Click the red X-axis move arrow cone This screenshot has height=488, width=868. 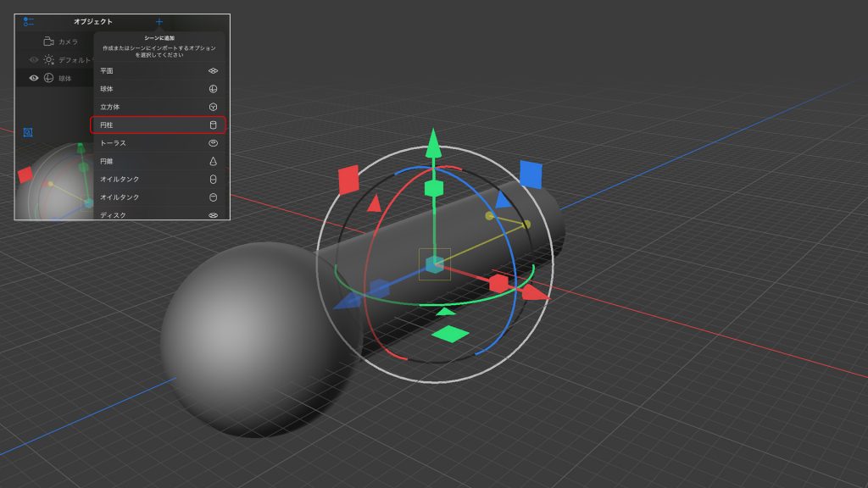(x=536, y=292)
